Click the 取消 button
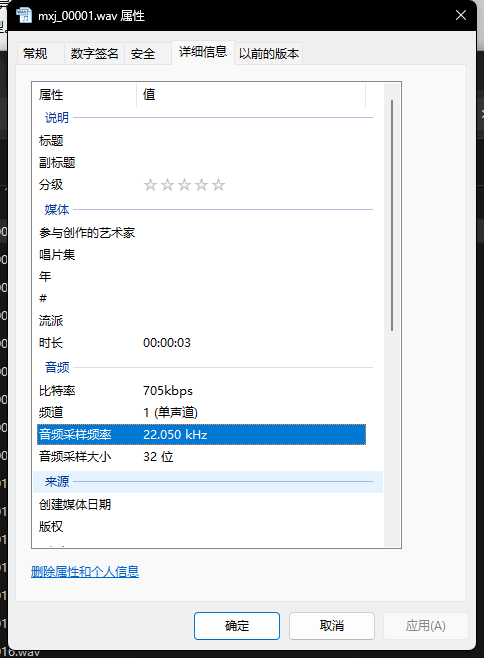Screen dimensions: 484x658 (332, 626)
